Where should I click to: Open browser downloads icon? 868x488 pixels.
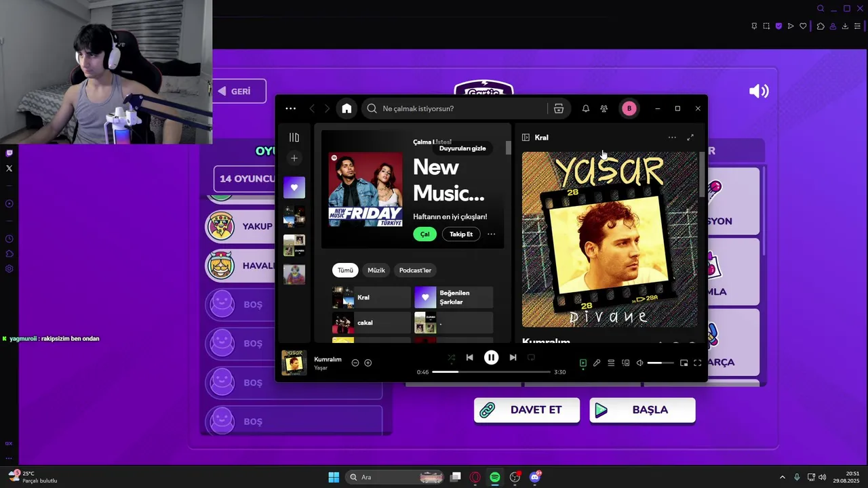tap(845, 26)
